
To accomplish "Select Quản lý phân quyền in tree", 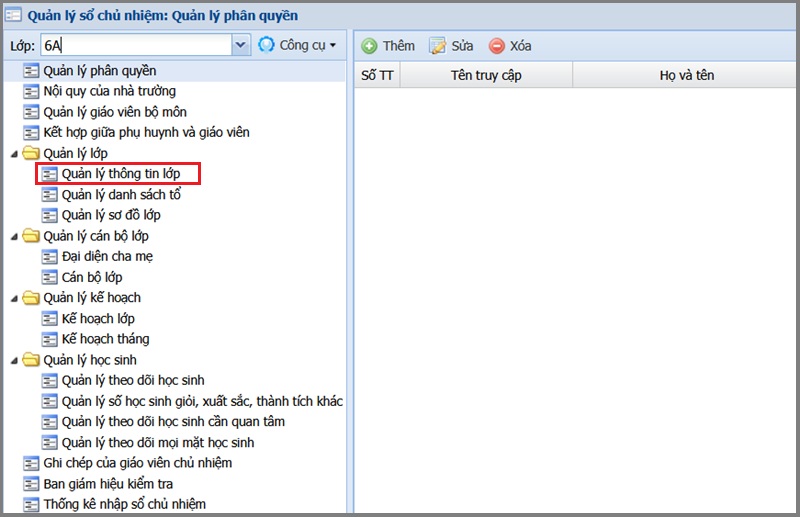I will tap(99, 70).
